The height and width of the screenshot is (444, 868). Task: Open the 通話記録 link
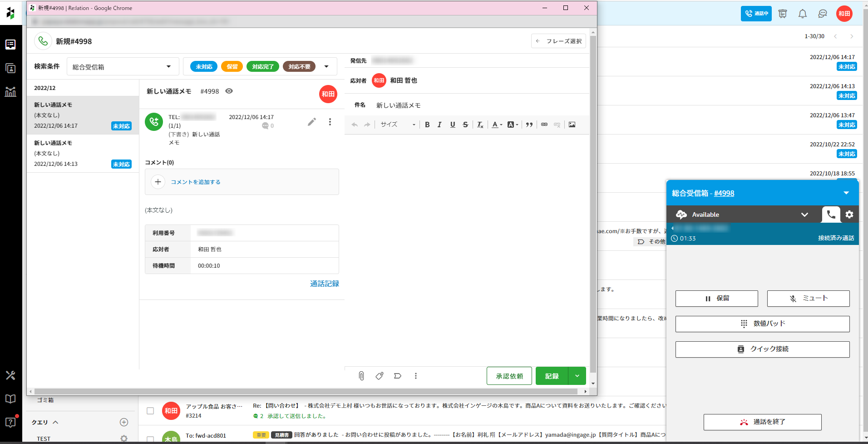324,284
